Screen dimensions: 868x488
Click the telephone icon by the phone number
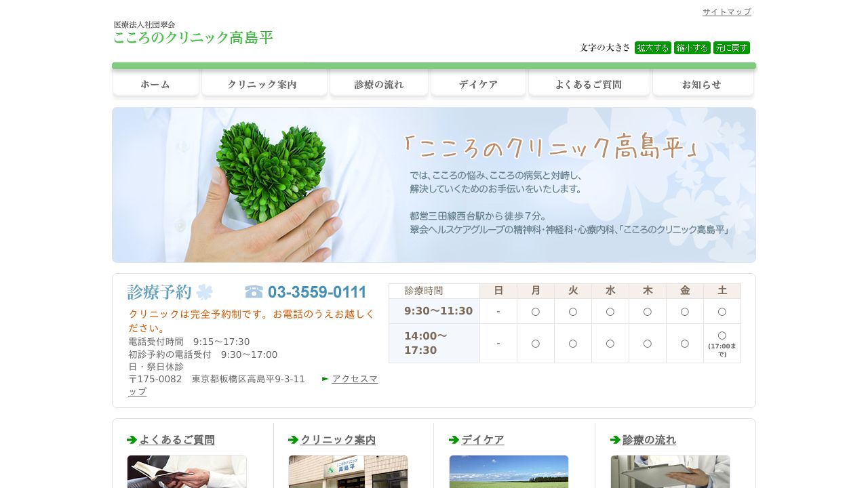(x=254, y=292)
